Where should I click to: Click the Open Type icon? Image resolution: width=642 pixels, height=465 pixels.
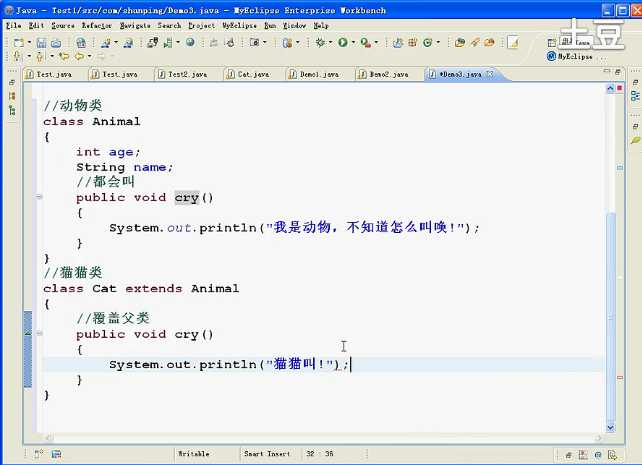[460, 42]
